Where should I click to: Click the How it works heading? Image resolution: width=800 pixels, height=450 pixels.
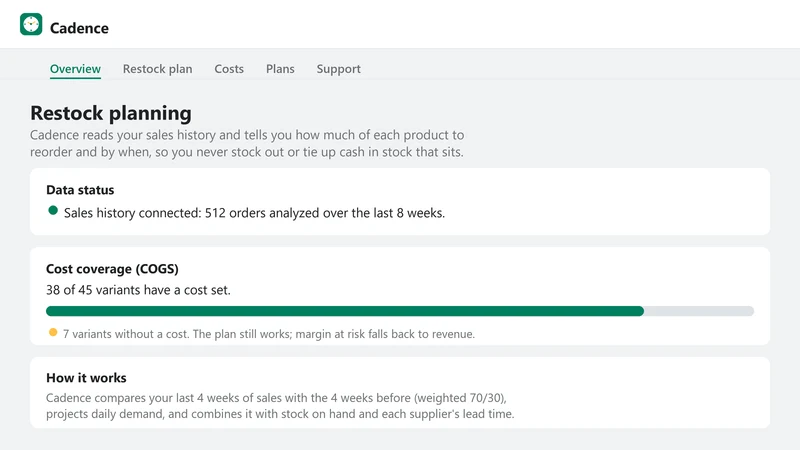86,378
